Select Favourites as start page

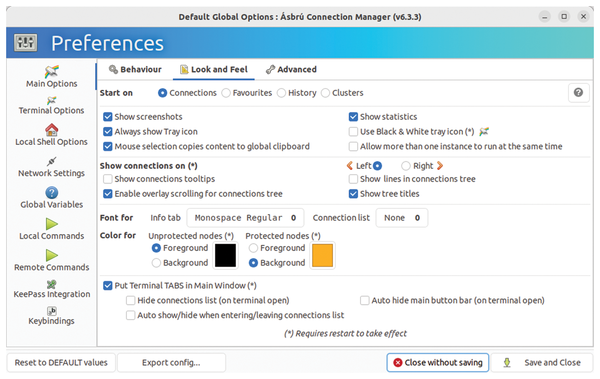click(x=247, y=93)
